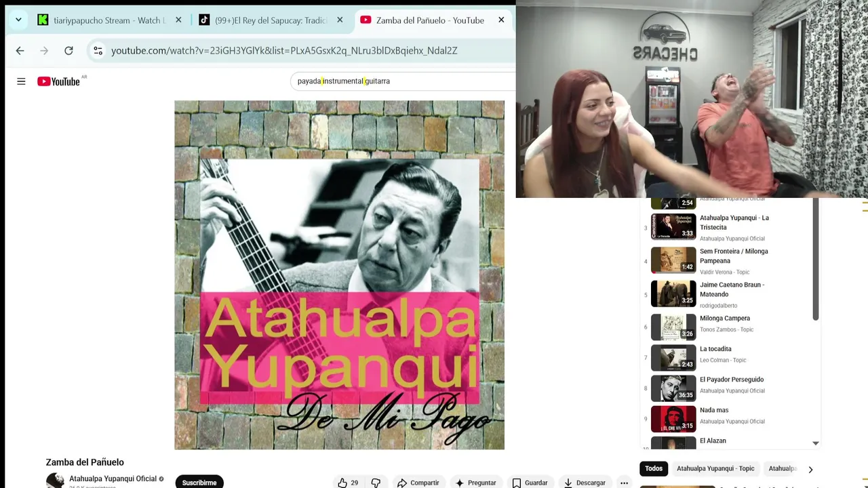Select the Todos filter chip
Image resolution: width=868 pixels, height=488 pixels.
[654, 468]
